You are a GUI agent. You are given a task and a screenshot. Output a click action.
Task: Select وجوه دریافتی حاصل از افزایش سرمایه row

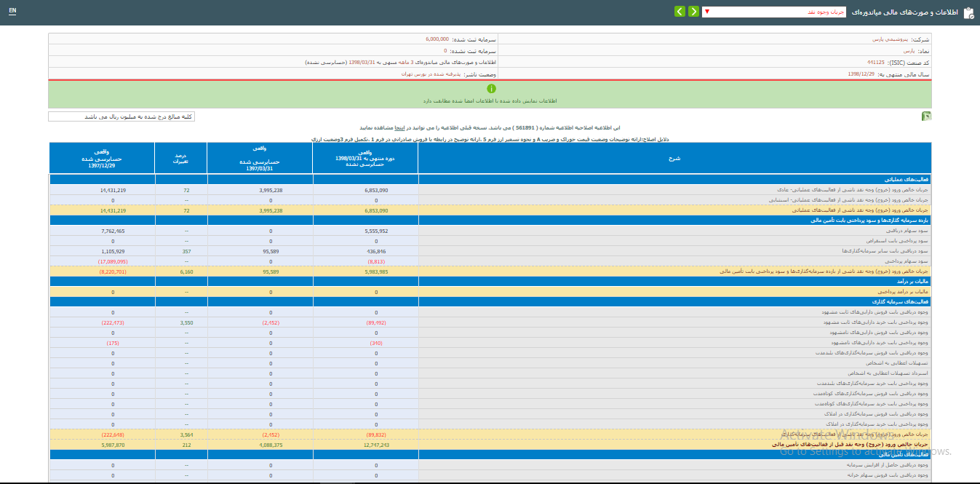[490, 465]
